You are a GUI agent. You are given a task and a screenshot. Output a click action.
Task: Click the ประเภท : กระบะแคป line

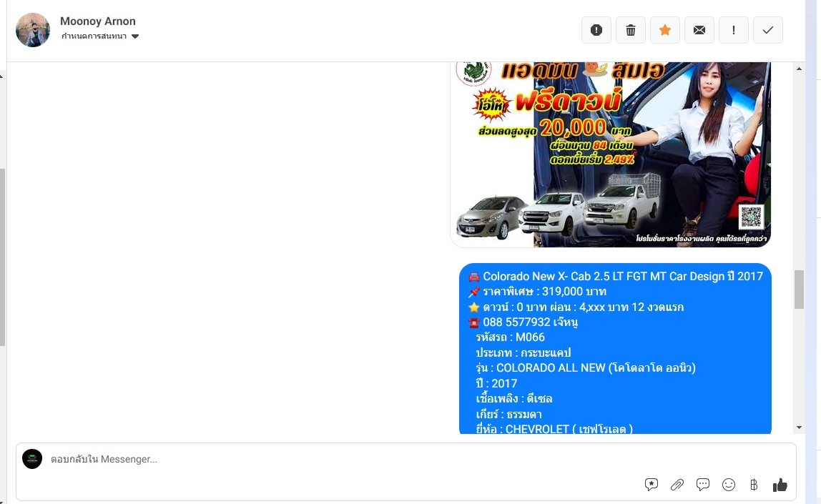click(523, 352)
